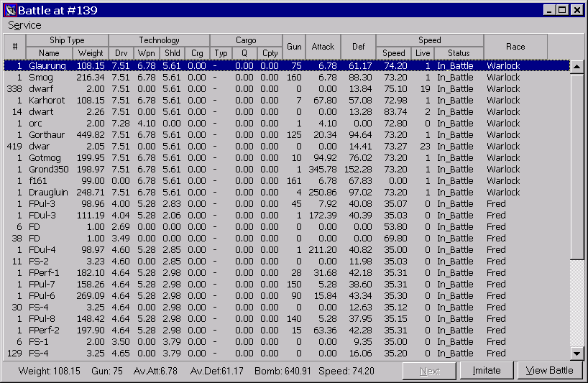This screenshot has width=588, height=383.
Task: Click the Race column header
Action: (x=515, y=47)
